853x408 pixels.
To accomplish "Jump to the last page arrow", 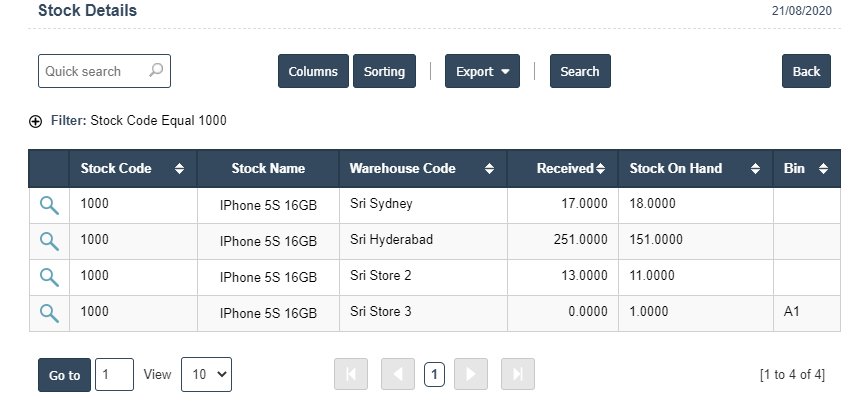I will (517, 375).
